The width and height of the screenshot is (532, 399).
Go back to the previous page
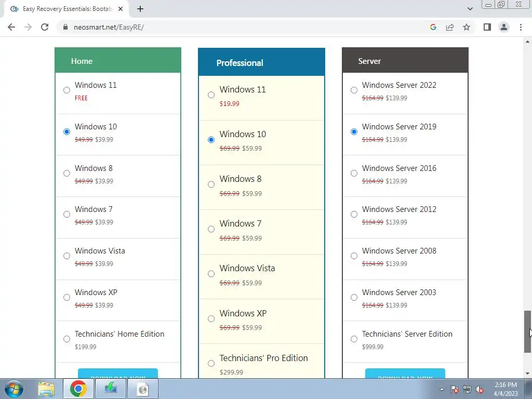click(11, 27)
